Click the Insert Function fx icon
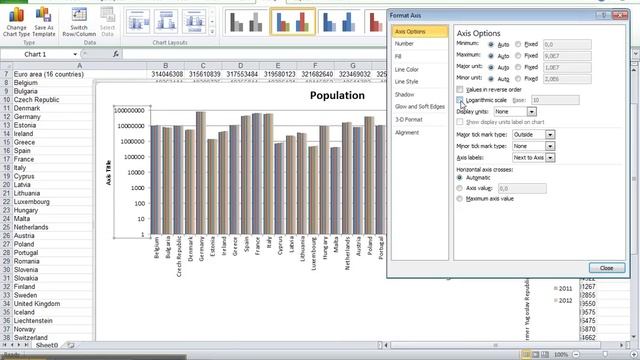This screenshot has height=360, width=640. pos(116,54)
